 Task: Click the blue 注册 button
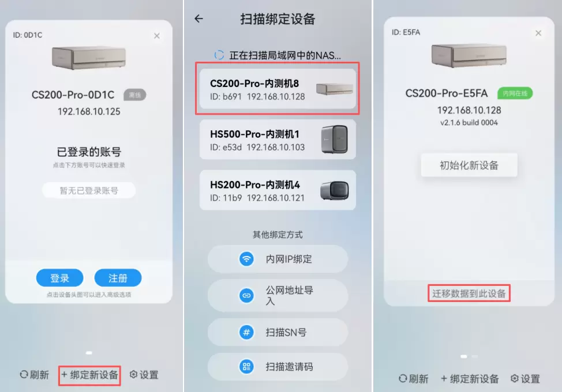pos(118,278)
